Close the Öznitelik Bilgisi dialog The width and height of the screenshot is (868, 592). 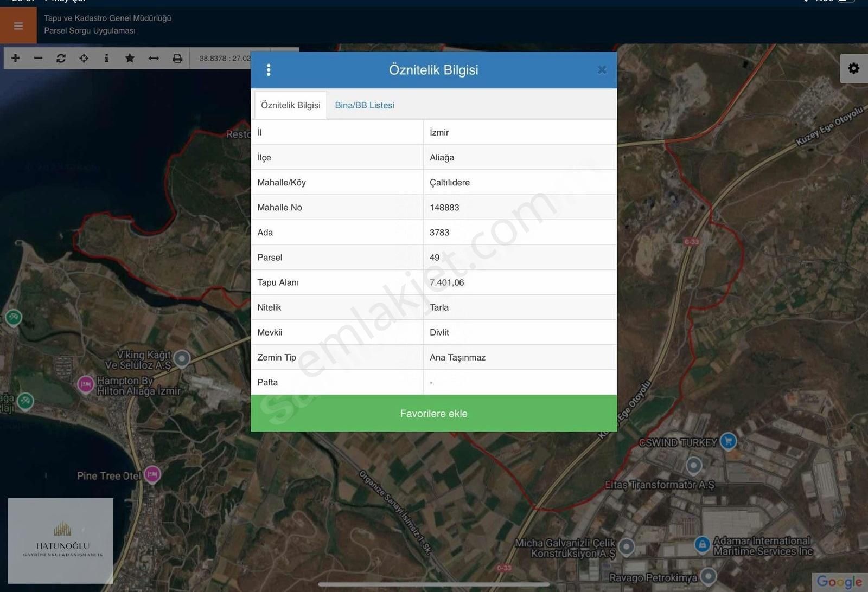tap(602, 70)
